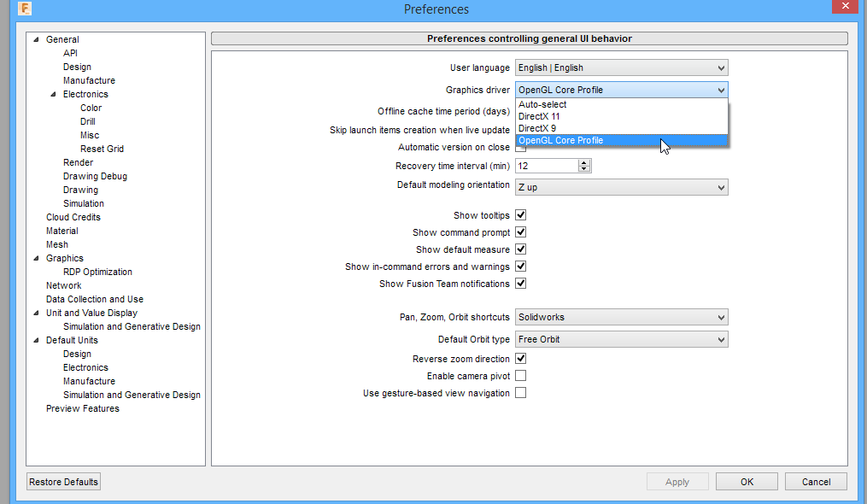Select Network tree item
This screenshot has width=867, height=504.
[63, 285]
